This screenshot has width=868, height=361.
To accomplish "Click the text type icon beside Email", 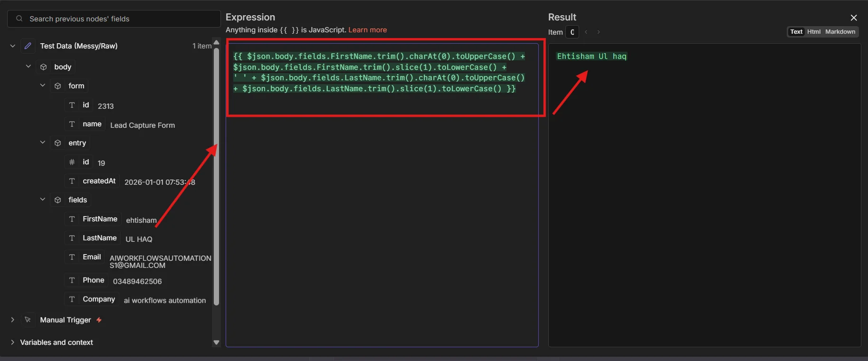I will point(72,257).
